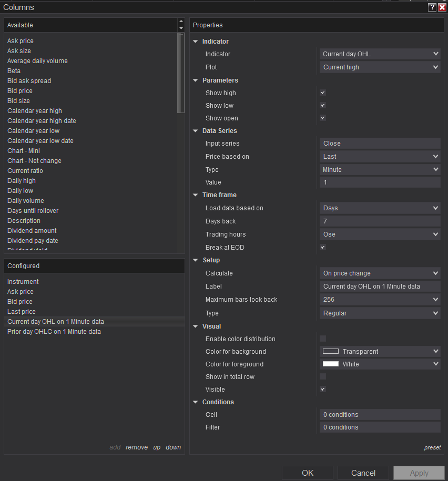Click the preset link
Viewport: 448px width, 481px height.
coord(432,448)
